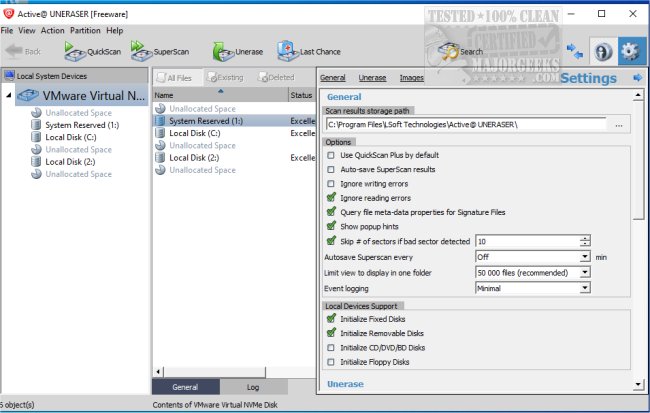This screenshot has height=413, width=650.
Task: Open the Autosave Superscan every dropdown
Action: [585, 257]
